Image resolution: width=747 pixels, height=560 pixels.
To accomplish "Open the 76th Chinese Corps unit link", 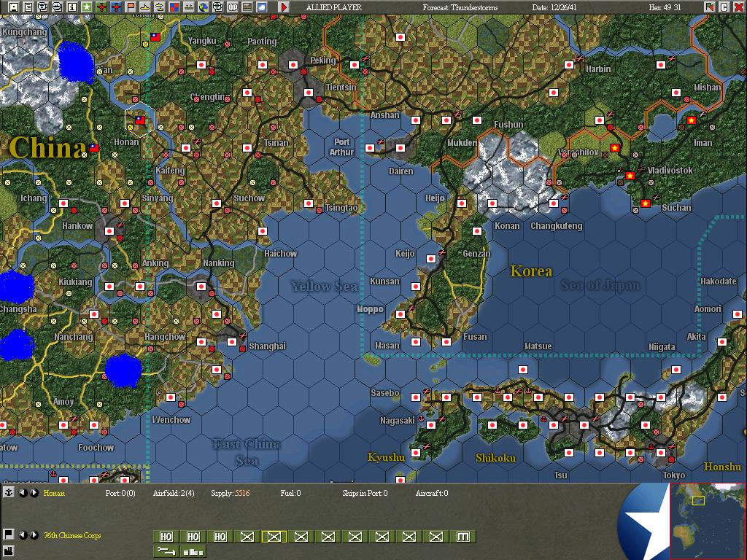I will (x=72, y=535).
